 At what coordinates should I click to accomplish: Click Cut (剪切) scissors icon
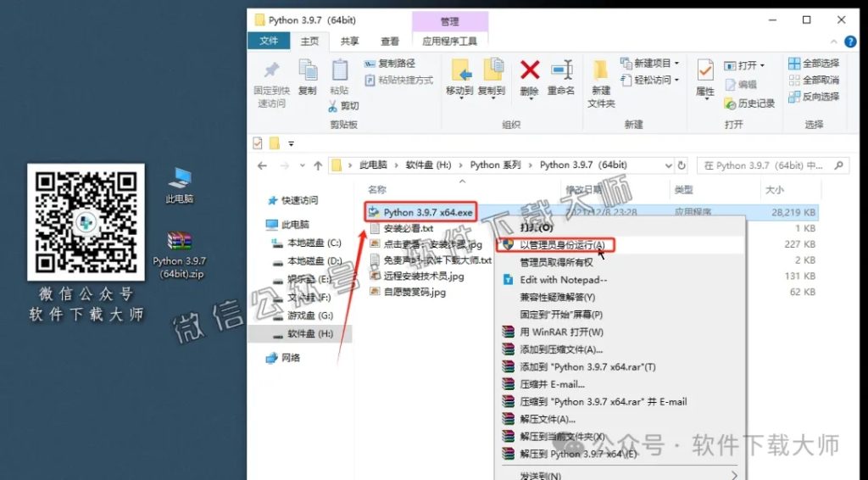tap(332, 105)
